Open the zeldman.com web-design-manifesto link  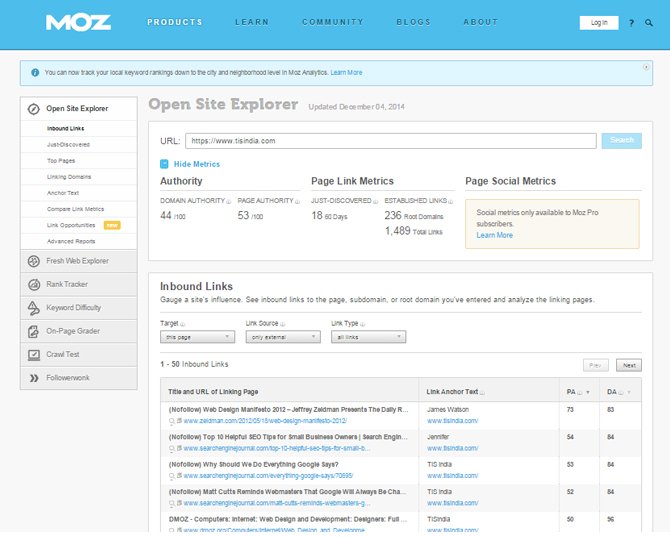tap(265, 421)
